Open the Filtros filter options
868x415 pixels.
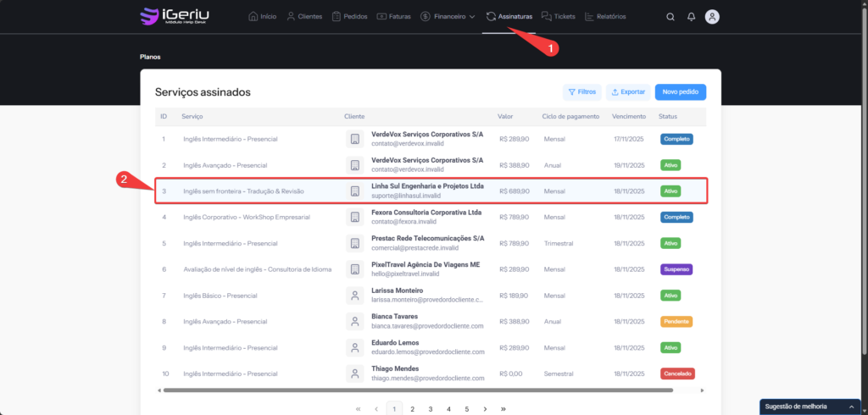[581, 91]
